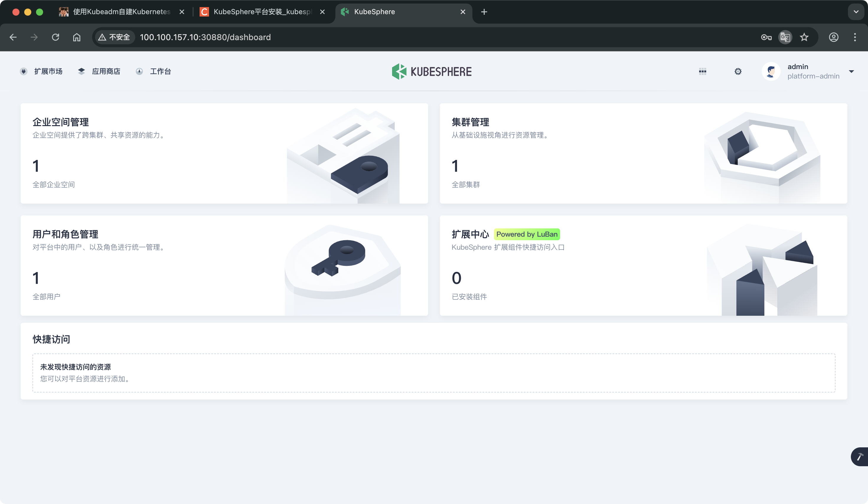The width and height of the screenshot is (868, 504).
Task: Click the hammer toolbox floating button
Action: pos(860,456)
